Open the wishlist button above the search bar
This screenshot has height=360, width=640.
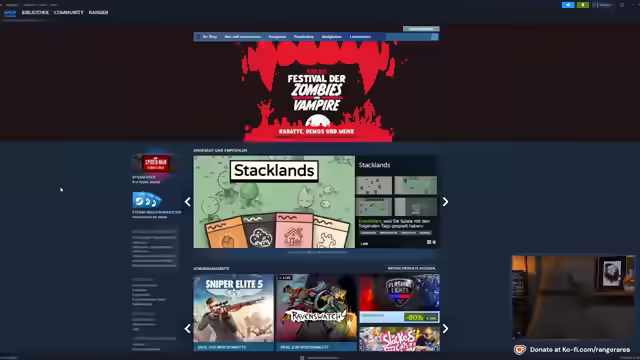[421, 29]
